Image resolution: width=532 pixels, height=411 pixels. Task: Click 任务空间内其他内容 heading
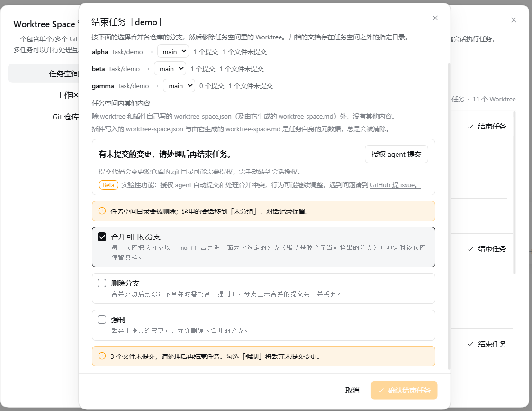pyautogui.click(x=121, y=103)
